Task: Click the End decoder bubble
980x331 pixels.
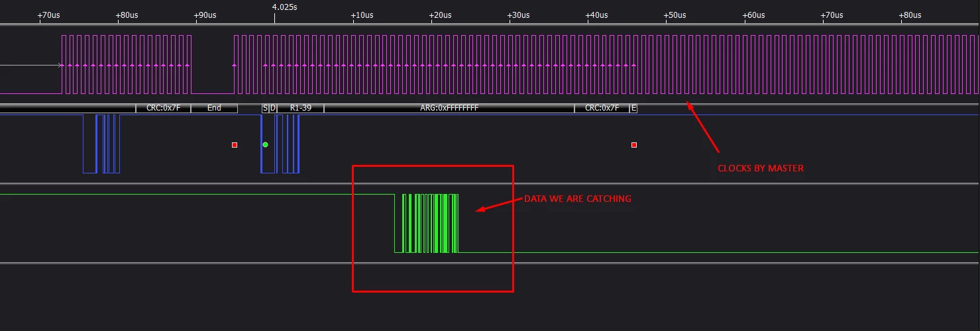Action: [x=214, y=108]
